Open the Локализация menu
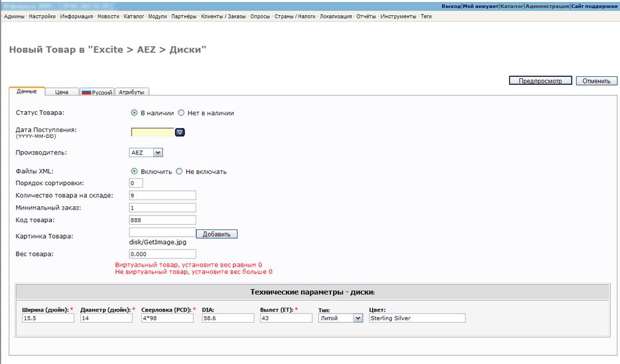The image size is (620, 364). [336, 17]
